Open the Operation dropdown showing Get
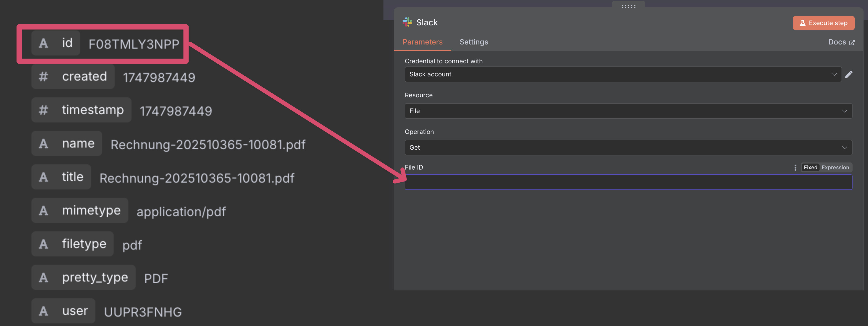868x326 pixels. [x=628, y=148]
